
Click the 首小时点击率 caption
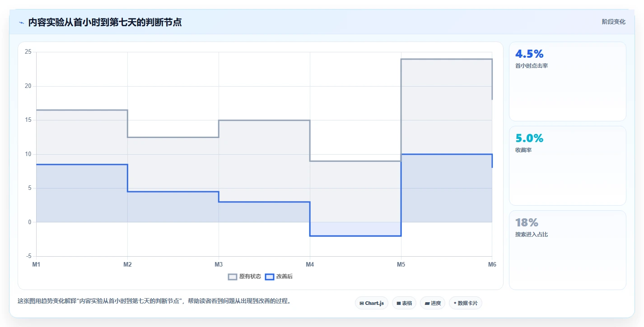(x=532, y=66)
